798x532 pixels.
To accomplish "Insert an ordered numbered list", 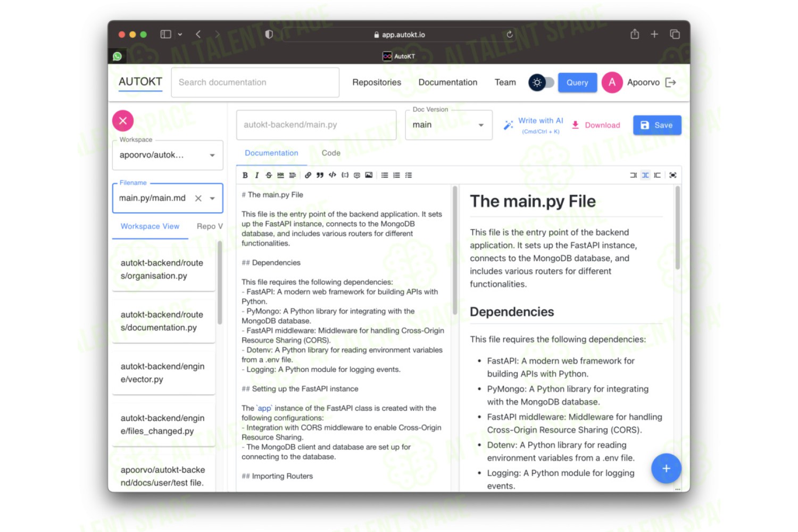I will point(396,175).
